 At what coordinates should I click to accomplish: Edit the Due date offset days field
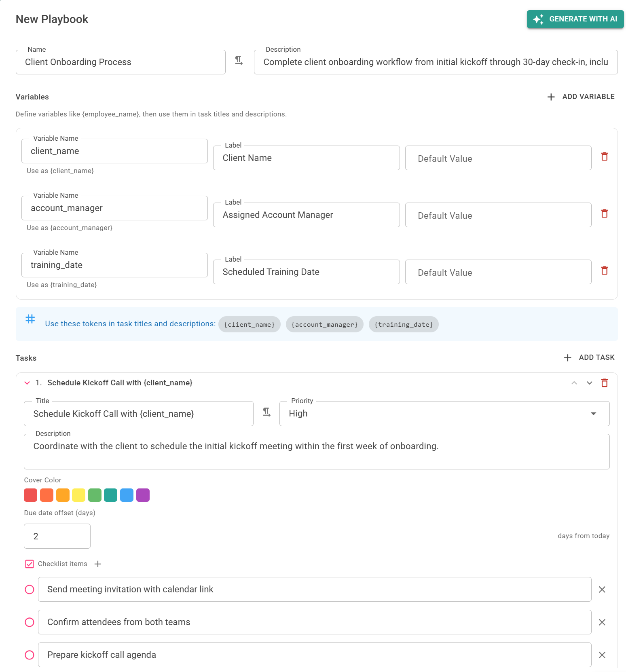pos(57,536)
